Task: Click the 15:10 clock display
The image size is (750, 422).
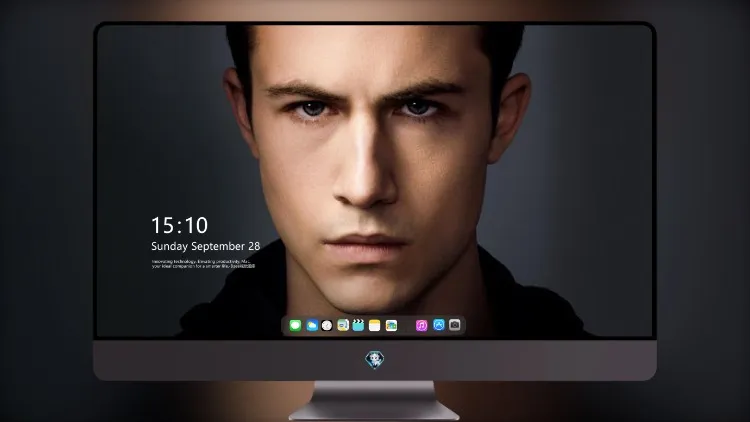Action: click(x=179, y=225)
